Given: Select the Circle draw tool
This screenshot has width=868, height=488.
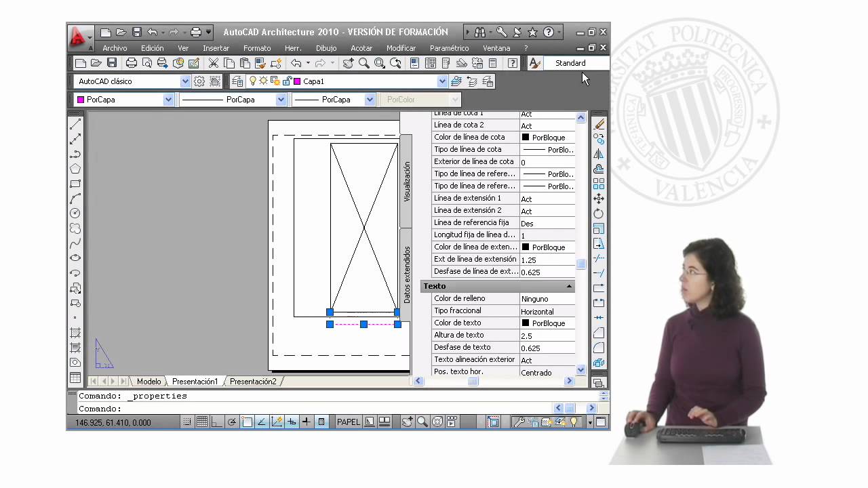Looking at the screenshot, I should pyautogui.click(x=75, y=213).
